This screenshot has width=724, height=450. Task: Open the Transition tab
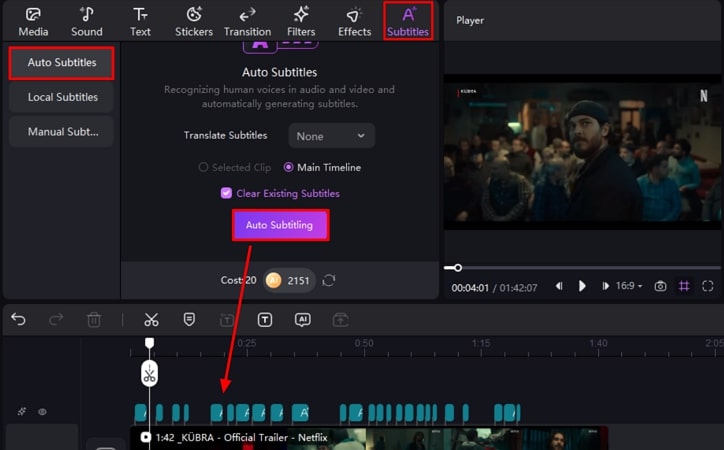[x=247, y=22]
